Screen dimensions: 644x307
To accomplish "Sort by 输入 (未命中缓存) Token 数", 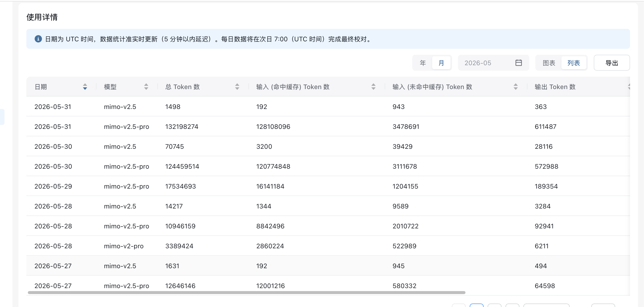I will point(515,87).
